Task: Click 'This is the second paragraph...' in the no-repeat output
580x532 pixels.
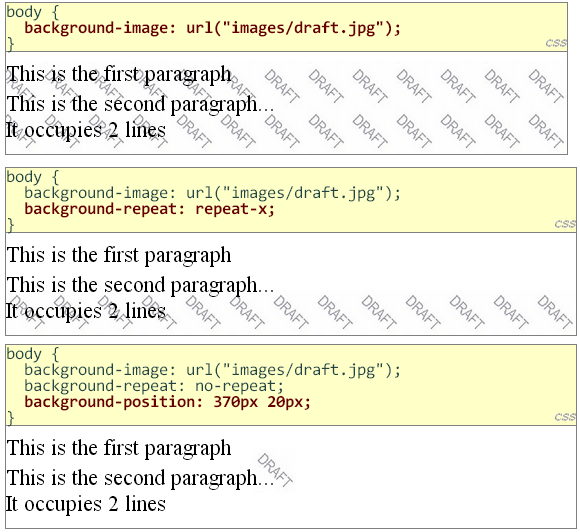Action: (140, 478)
